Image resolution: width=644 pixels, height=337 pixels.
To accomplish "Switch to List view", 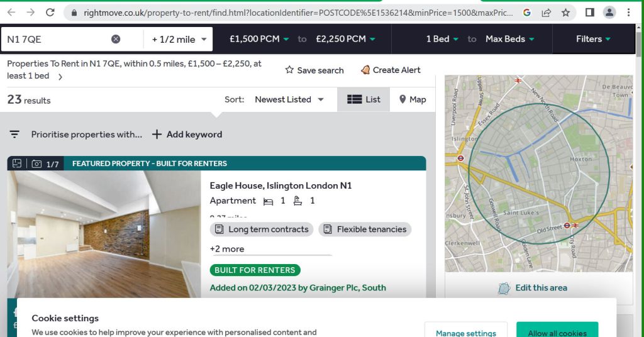I will coord(364,99).
